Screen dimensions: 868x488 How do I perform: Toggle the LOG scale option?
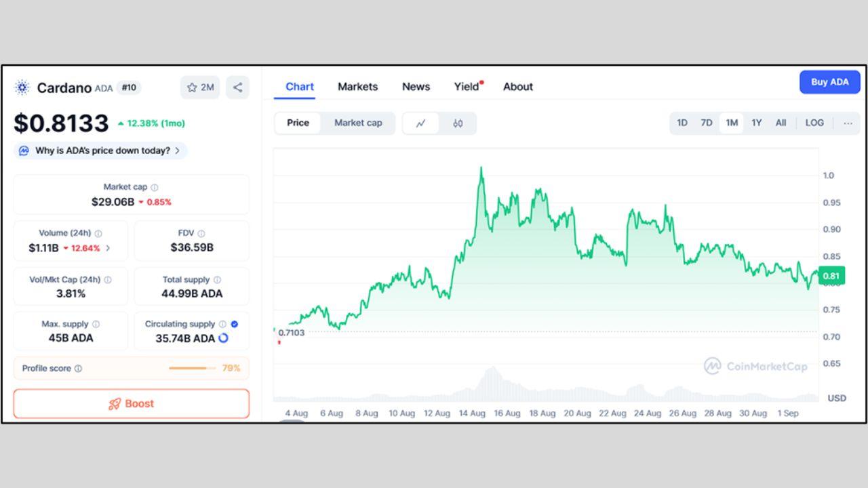pos(814,123)
